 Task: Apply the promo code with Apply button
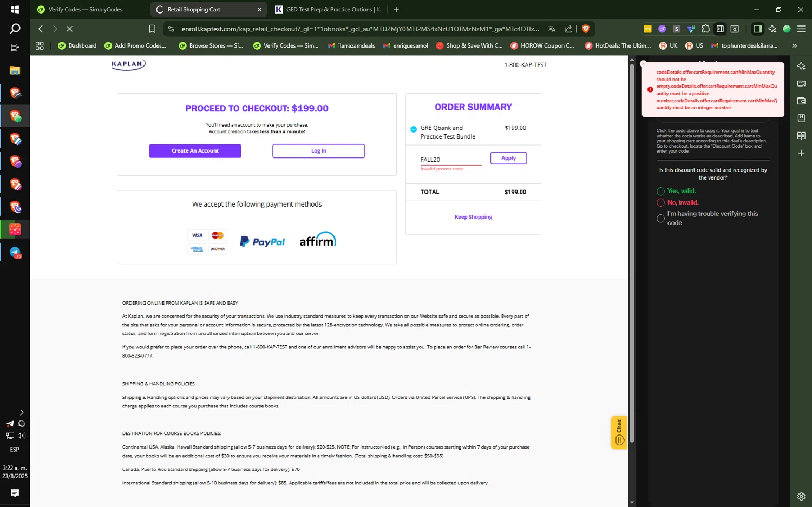[508, 158]
